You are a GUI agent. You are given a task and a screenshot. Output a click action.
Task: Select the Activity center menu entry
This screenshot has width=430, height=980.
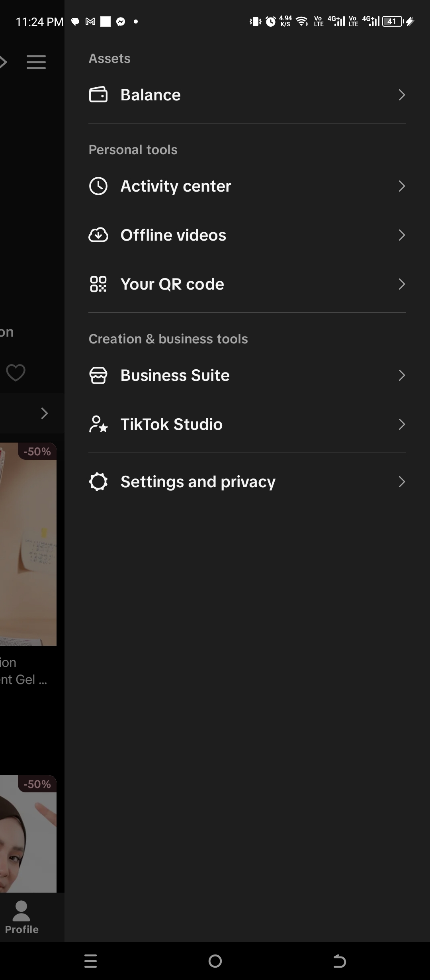[247, 186]
